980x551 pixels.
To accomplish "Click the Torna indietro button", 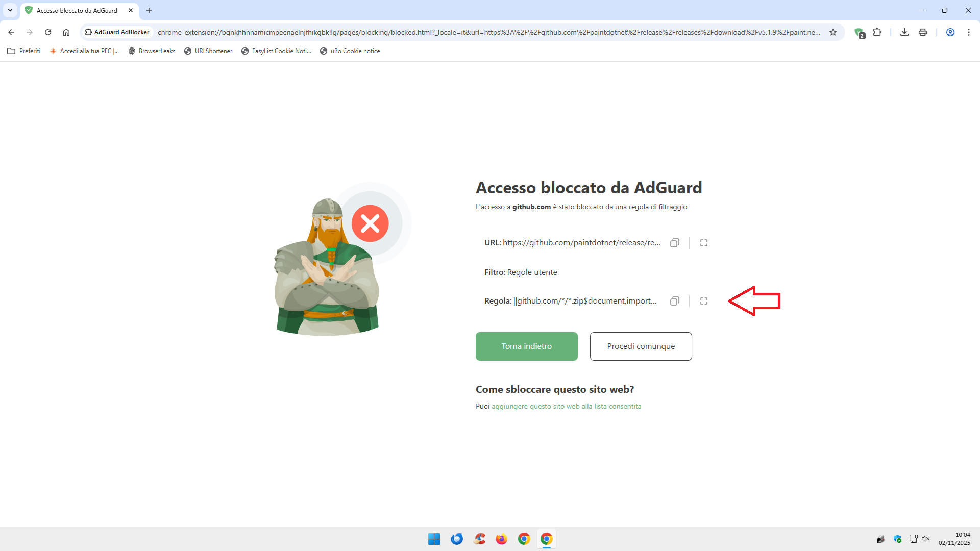I will pos(527,346).
